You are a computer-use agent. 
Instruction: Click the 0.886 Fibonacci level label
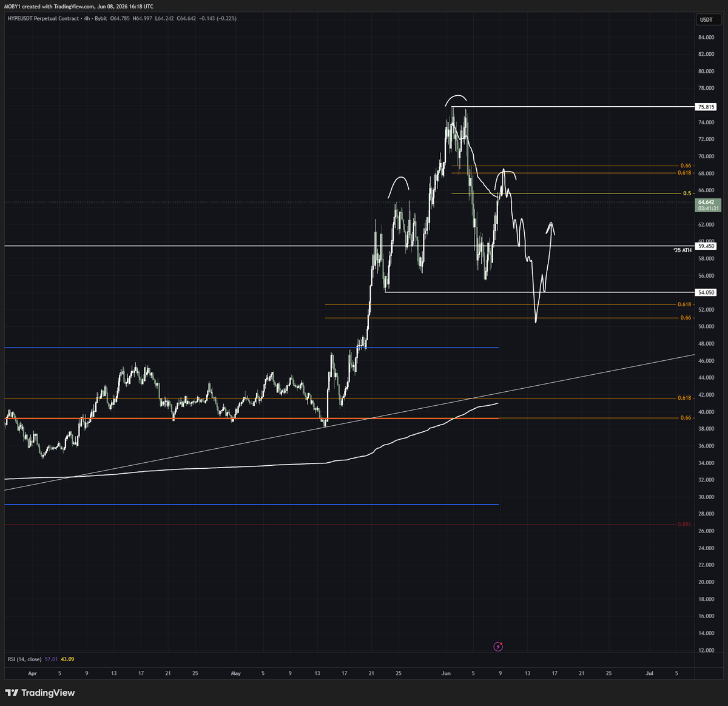(684, 524)
